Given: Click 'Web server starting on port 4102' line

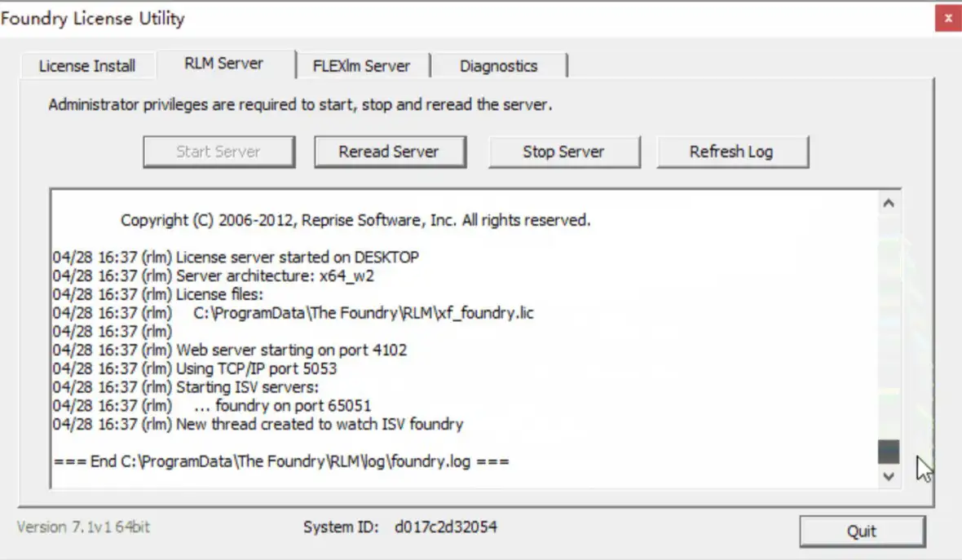Looking at the screenshot, I should pyautogui.click(x=229, y=350).
